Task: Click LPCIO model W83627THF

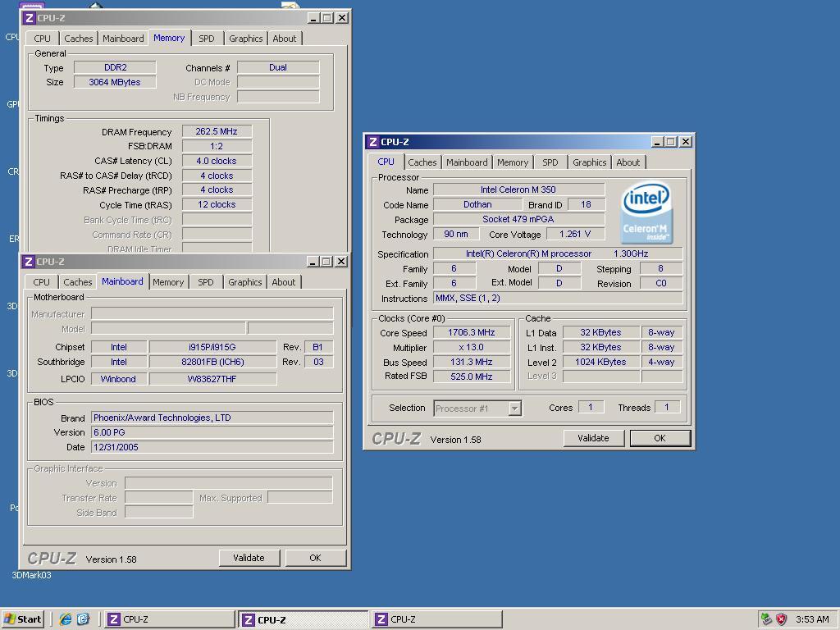Action: tap(212, 379)
